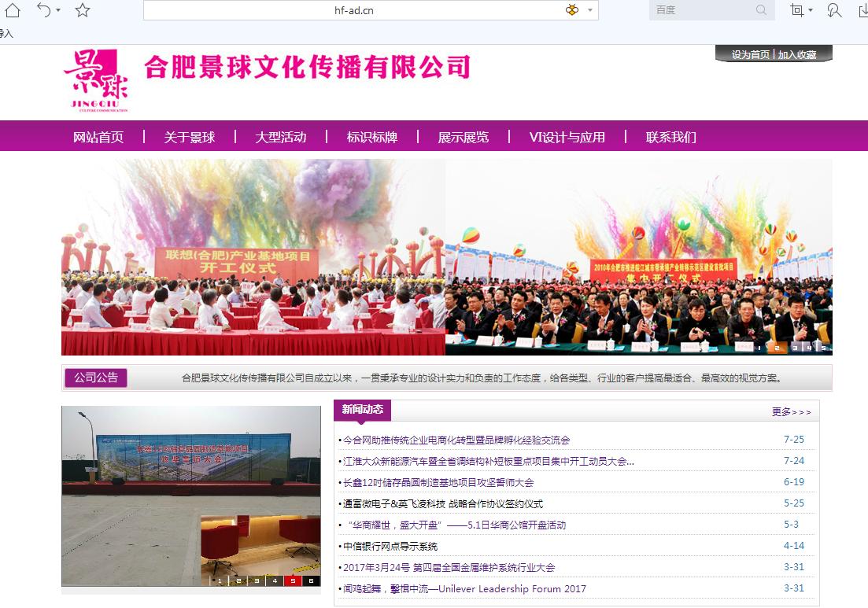Open the 中信银行网点导示系统 news article

point(390,546)
